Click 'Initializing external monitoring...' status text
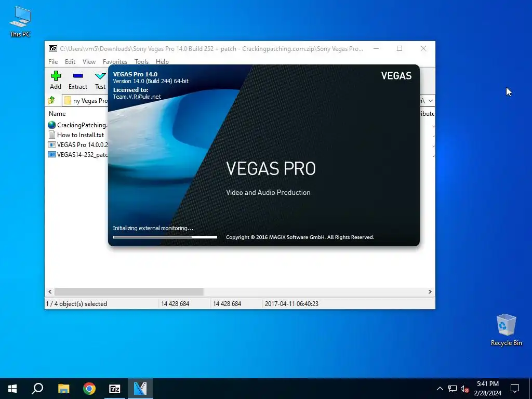The height and width of the screenshot is (399, 532). tap(153, 228)
